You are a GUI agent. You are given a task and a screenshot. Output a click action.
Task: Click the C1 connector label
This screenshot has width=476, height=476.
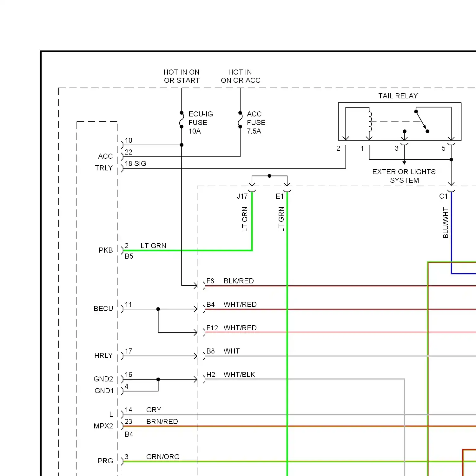click(443, 196)
